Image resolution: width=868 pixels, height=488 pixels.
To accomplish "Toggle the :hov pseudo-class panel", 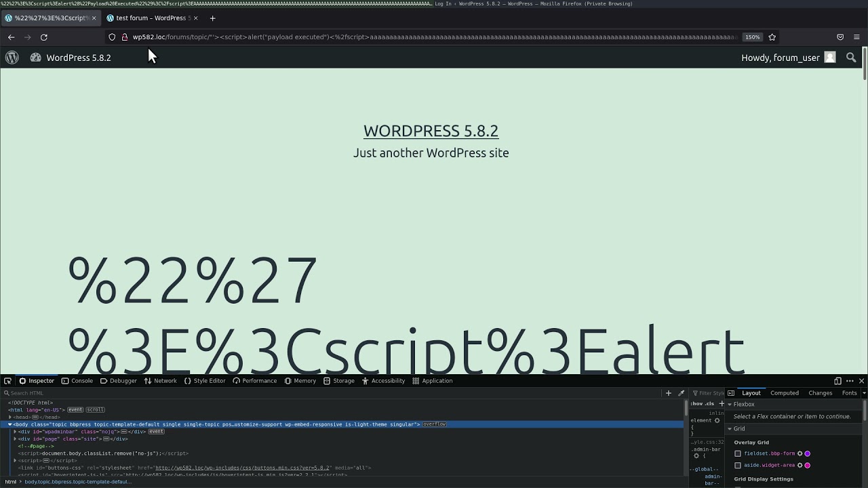I will click(x=696, y=403).
